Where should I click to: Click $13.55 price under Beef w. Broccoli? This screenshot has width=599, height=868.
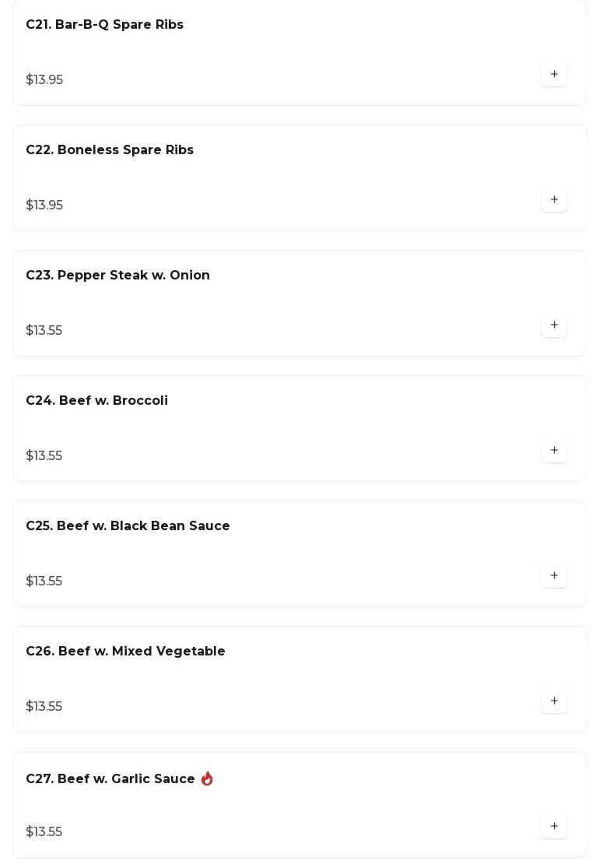pos(44,456)
